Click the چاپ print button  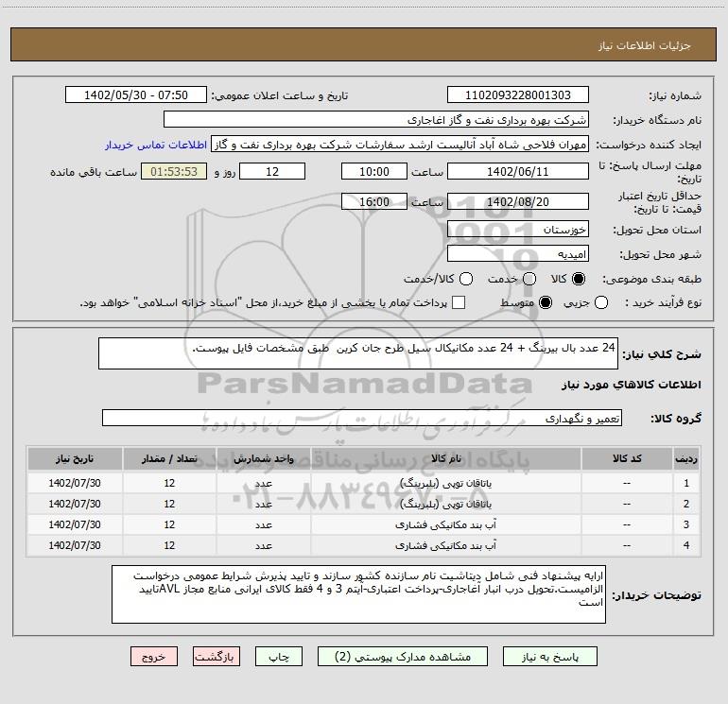[279, 657]
